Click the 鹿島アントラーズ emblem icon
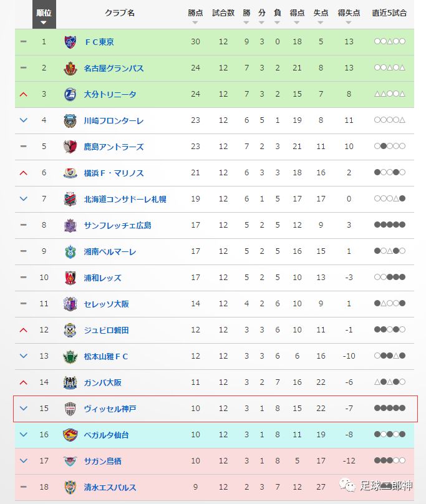 (70, 147)
